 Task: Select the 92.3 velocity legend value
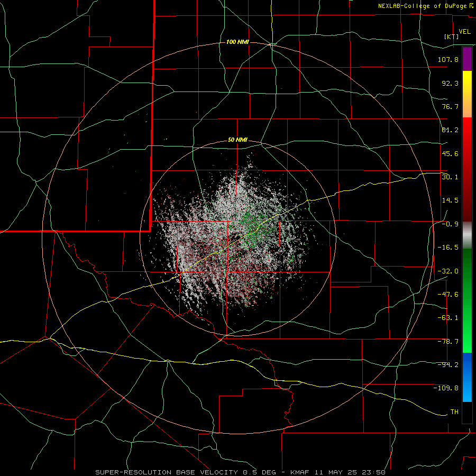click(450, 83)
